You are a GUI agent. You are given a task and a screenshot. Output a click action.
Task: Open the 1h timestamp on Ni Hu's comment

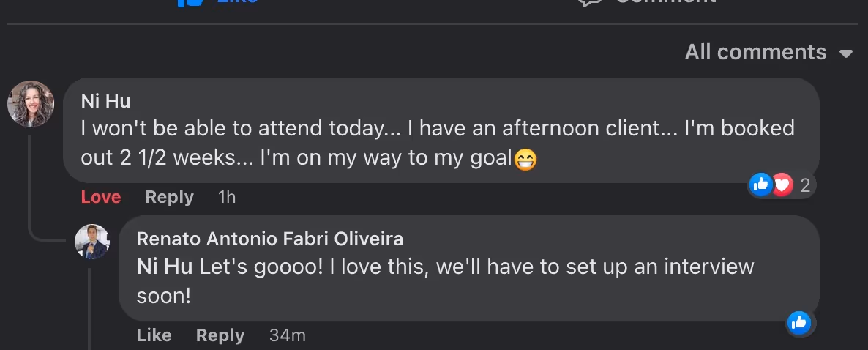point(227,197)
